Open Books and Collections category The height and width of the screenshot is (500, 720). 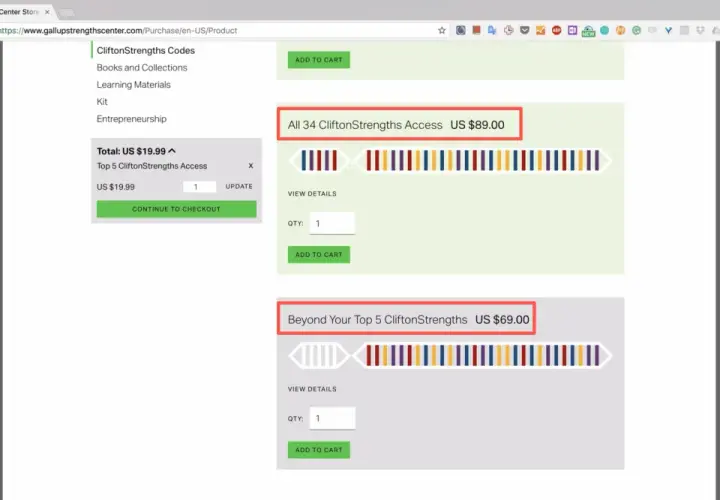(142, 67)
